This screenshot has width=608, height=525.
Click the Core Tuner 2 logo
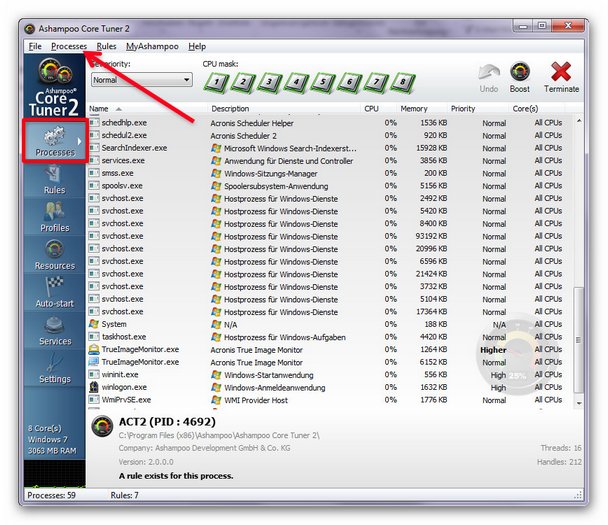coord(54,88)
